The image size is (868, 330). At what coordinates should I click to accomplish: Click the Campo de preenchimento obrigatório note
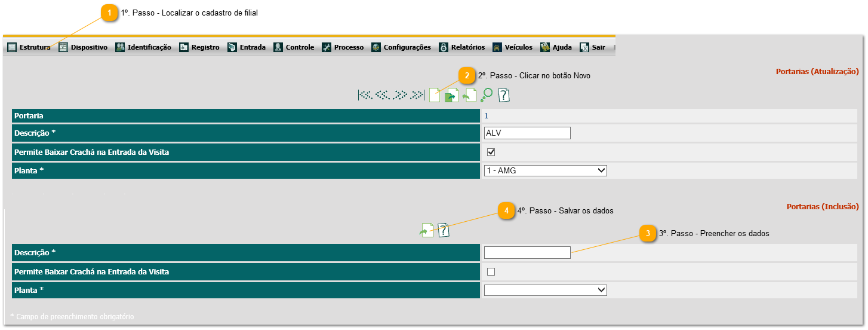(x=72, y=316)
